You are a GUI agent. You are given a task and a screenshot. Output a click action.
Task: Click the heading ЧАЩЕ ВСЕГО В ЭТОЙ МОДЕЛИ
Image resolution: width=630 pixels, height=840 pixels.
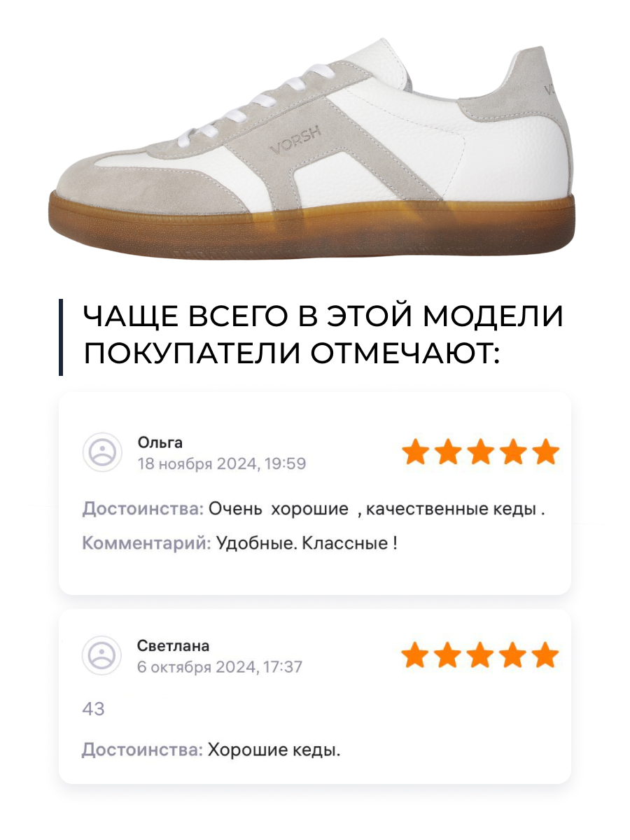323,316
